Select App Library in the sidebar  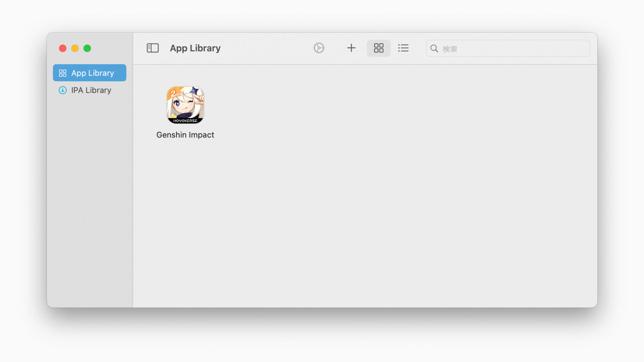tap(90, 73)
